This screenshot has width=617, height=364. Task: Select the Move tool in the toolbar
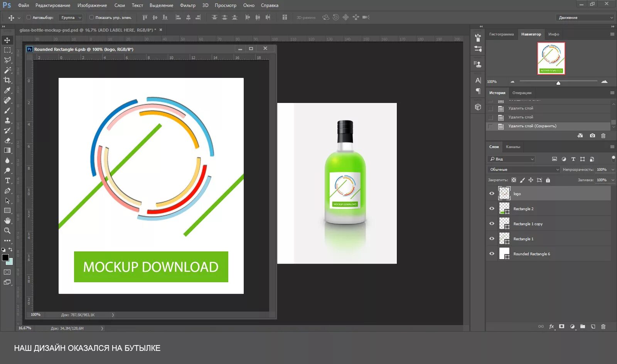7,40
